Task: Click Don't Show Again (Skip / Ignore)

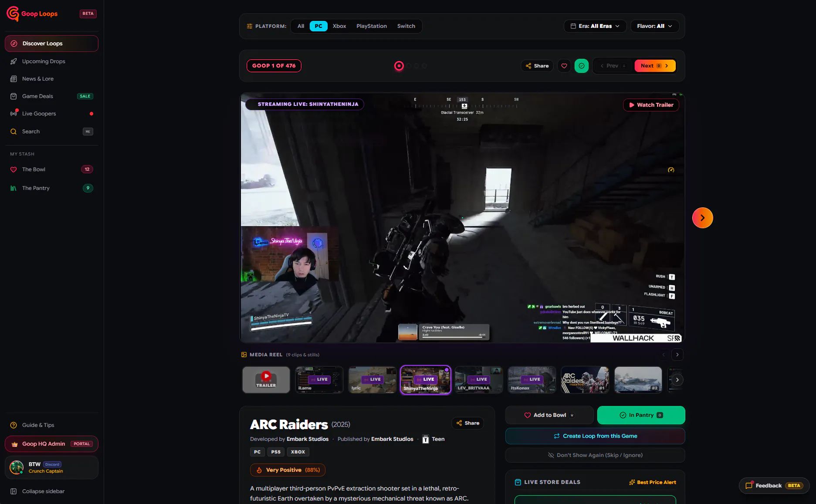Action: (x=595, y=455)
